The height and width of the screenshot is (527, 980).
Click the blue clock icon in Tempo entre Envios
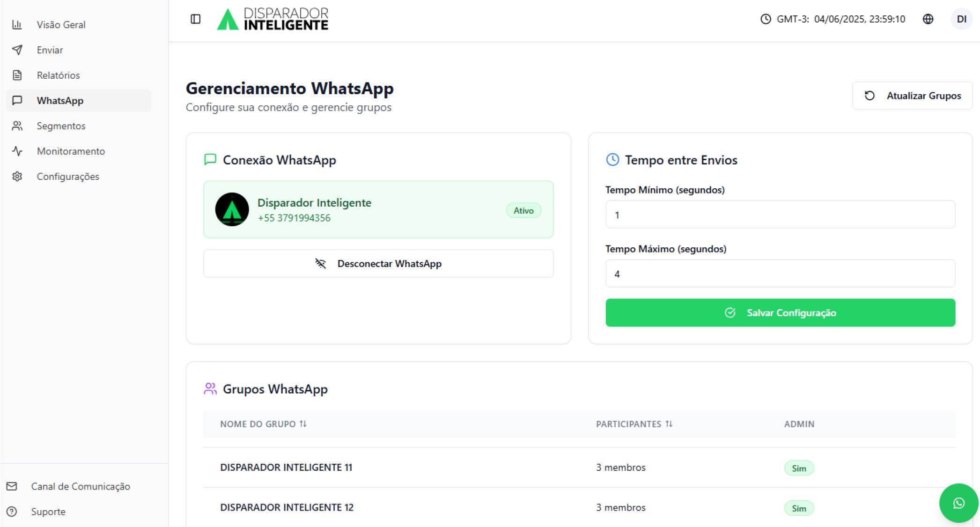(x=612, y=160)
